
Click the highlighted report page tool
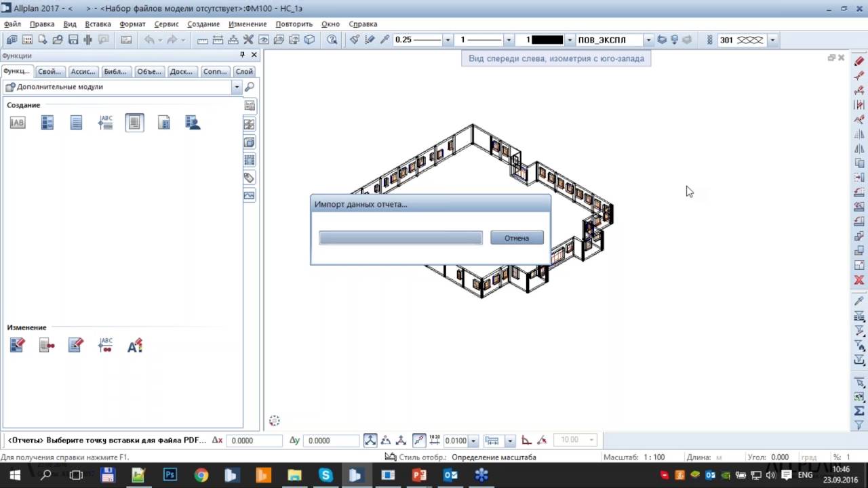[134, 123]
